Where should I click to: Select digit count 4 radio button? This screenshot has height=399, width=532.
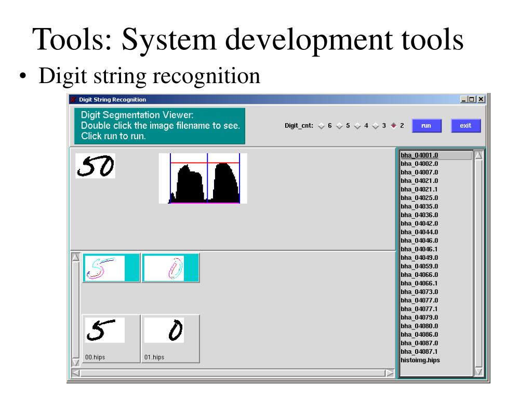[x=357, y=126]
